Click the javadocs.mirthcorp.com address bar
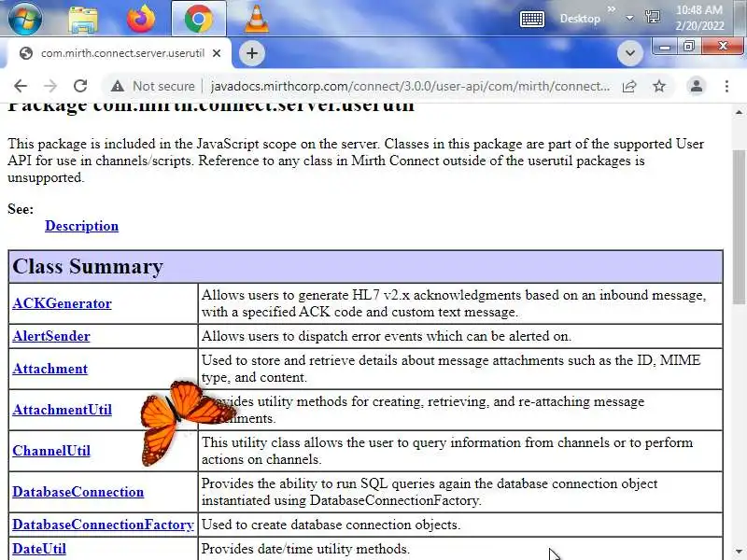Viewport: 747px width, 560px height. (410, 86)
